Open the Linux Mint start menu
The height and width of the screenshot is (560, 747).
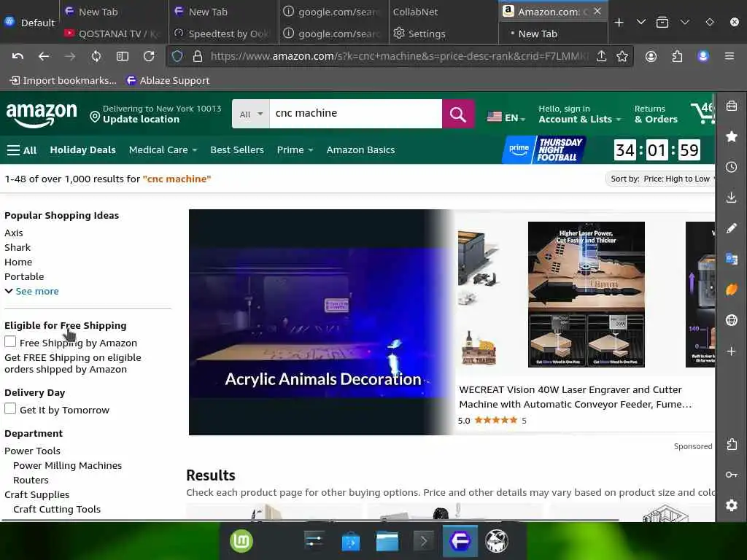click(241, 541)
